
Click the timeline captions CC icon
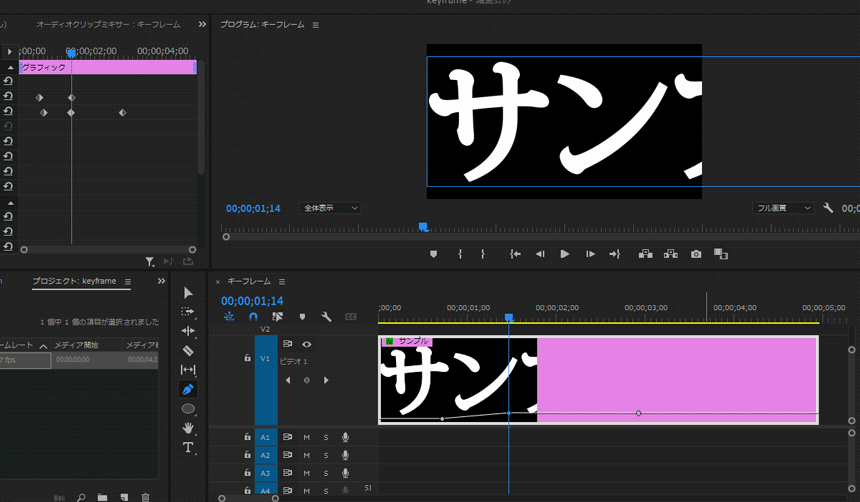tap(350, 317)
